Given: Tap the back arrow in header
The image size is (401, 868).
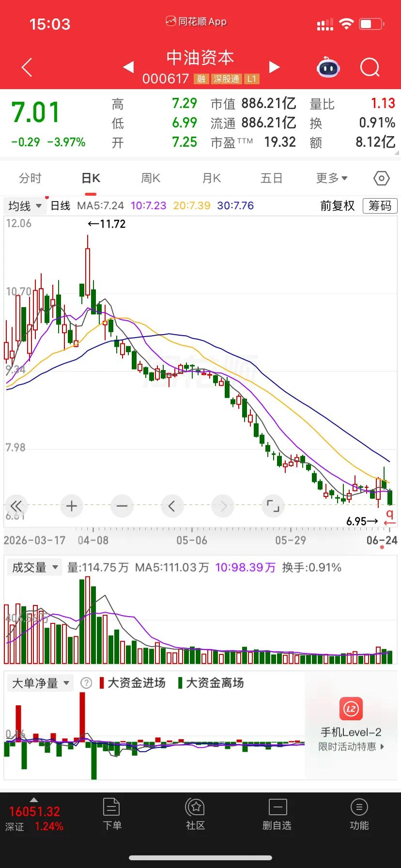Looking at the screenshot, I should (x=27, y=67).
